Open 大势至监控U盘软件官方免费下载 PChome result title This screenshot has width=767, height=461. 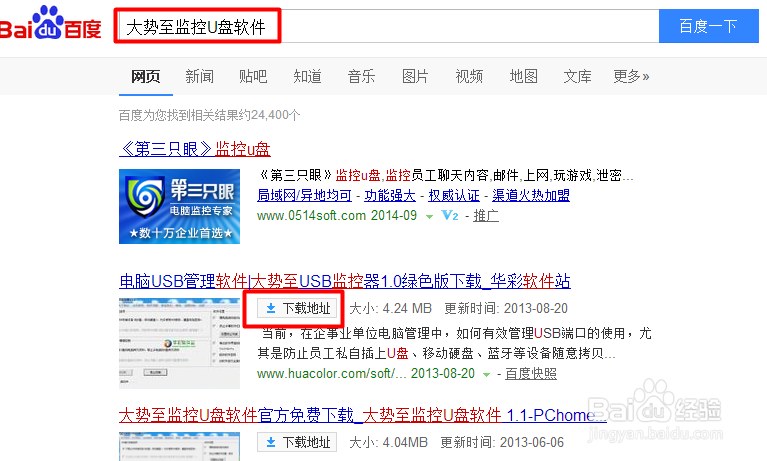click(x=362, y=415)
